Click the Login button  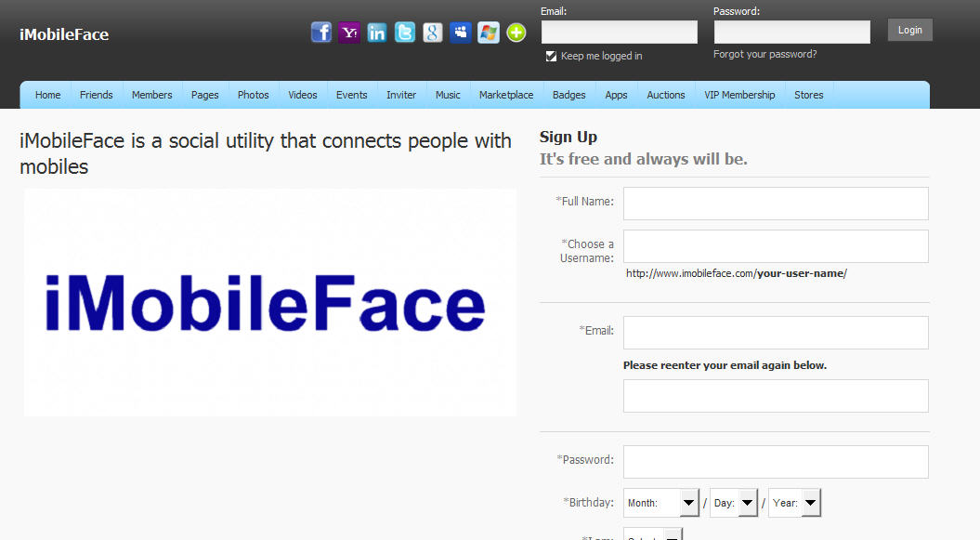[x=910, y=30]
